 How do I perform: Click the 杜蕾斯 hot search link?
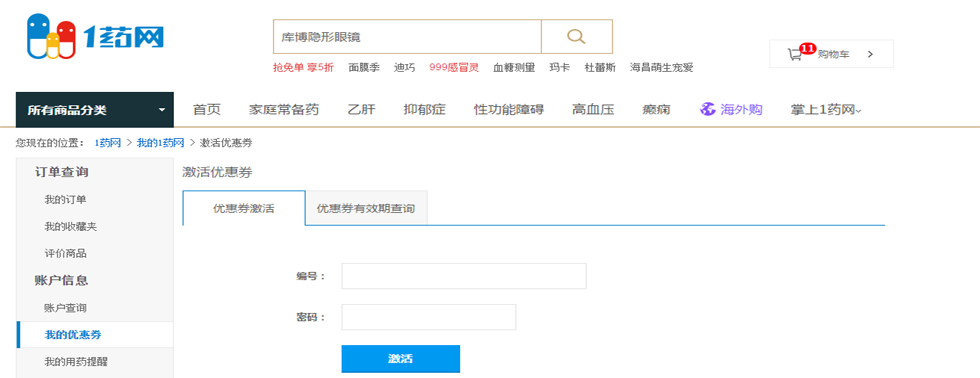click(600, 67)
